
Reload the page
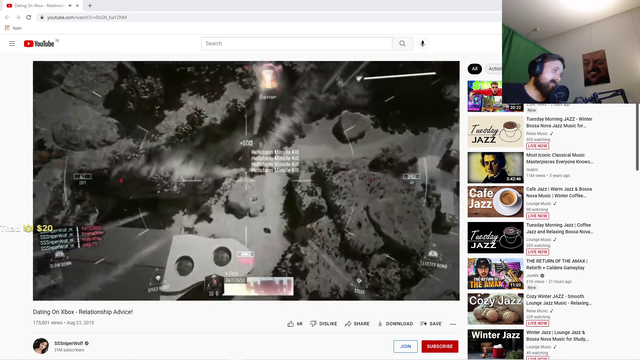29,17
